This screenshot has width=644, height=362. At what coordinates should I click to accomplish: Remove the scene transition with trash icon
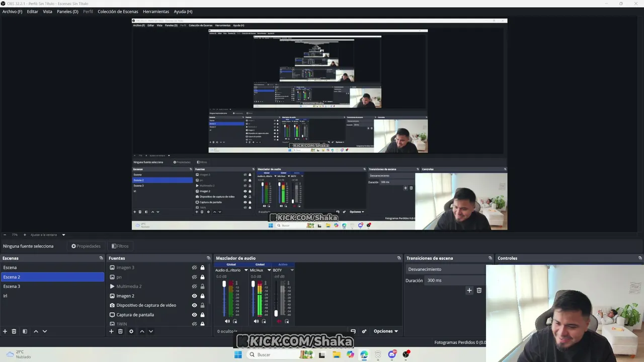point(479,290)
